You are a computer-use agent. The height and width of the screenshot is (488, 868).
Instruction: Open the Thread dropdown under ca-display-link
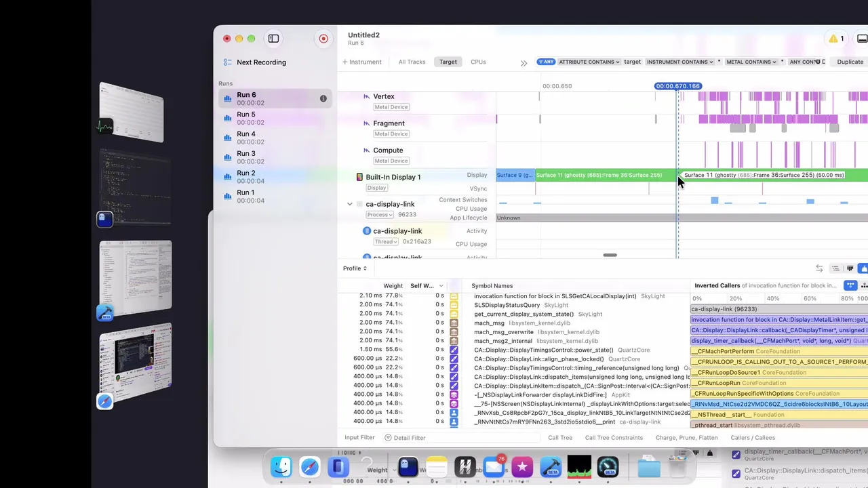tap(387, 242)
